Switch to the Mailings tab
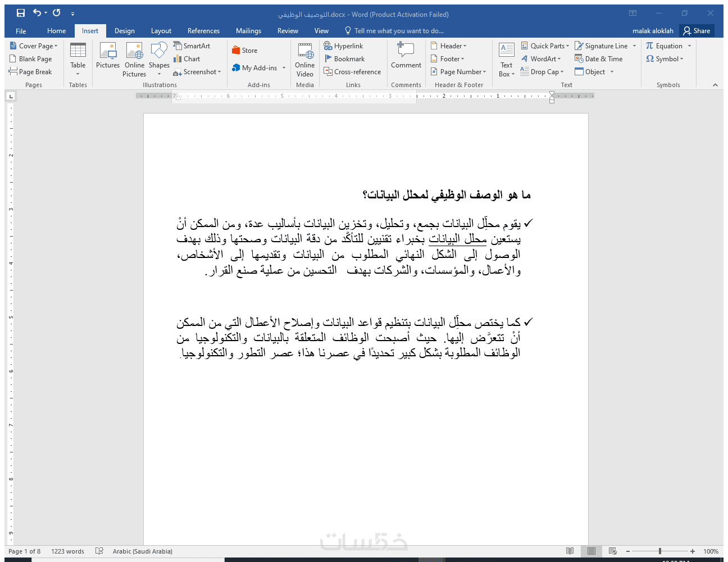The height and width of the screenshot is (562, 728). point(248,31)
